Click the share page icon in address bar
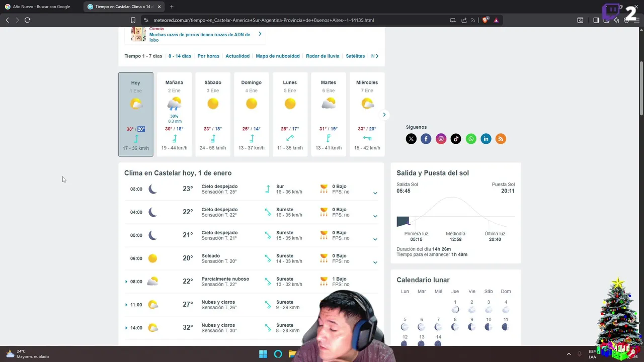Image resolution: width=644 pixels, height=362 pixels. click(x=464, y=20)
